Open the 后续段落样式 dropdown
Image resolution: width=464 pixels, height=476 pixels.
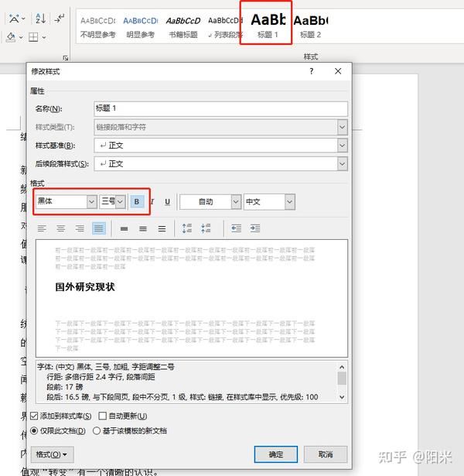342,164
